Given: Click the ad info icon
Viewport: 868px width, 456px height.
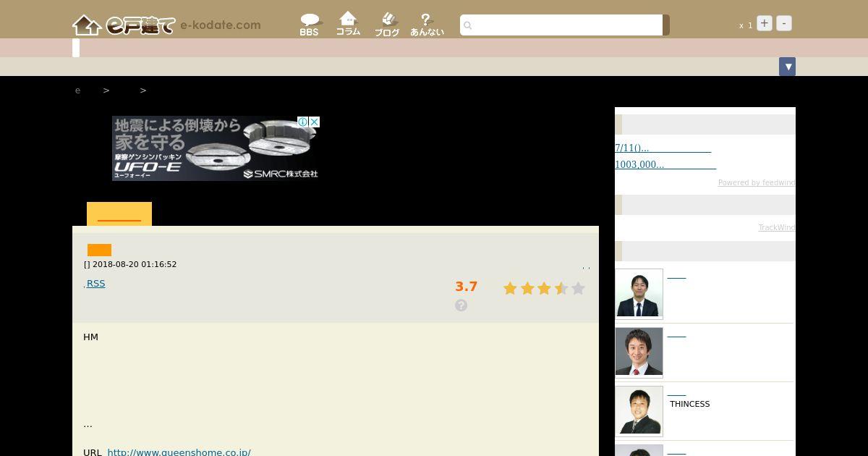Looking at the screenshot, I should pos(303,122).
